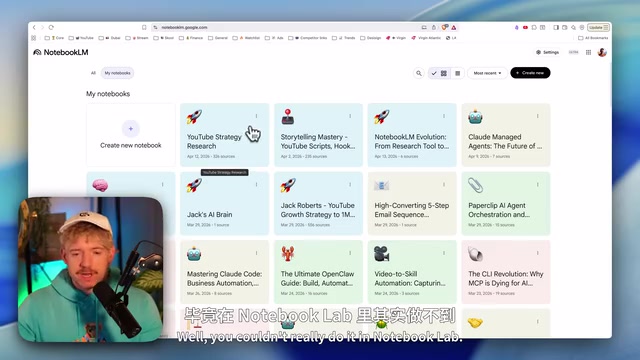Click the NotebookLM Evolution notebook title
Viewport: 640px width, 360px height.
[411, 141]
